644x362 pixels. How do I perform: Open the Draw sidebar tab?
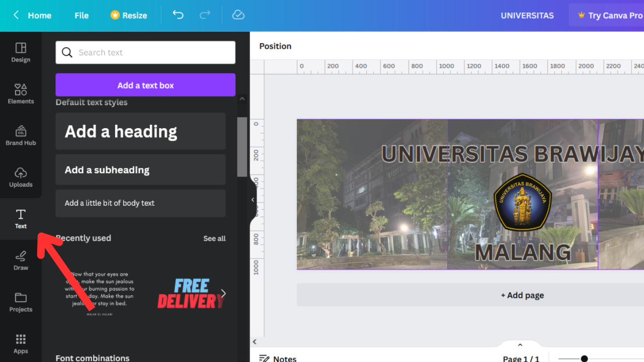[21, 261]
